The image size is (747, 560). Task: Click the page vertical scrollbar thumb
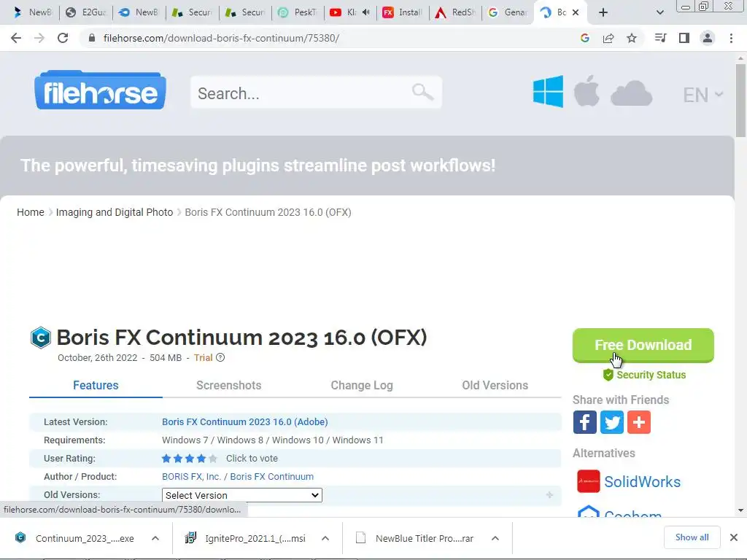coord(740,101)
